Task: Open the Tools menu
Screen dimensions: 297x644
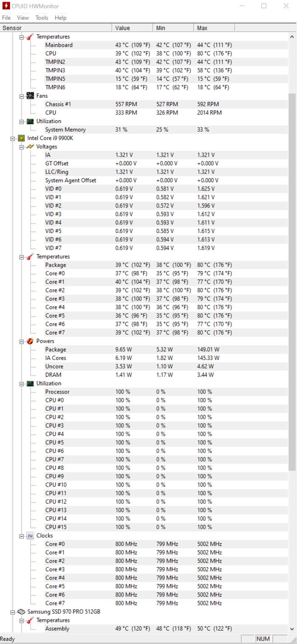Action: pyautogui.click(x=42, y=18)
